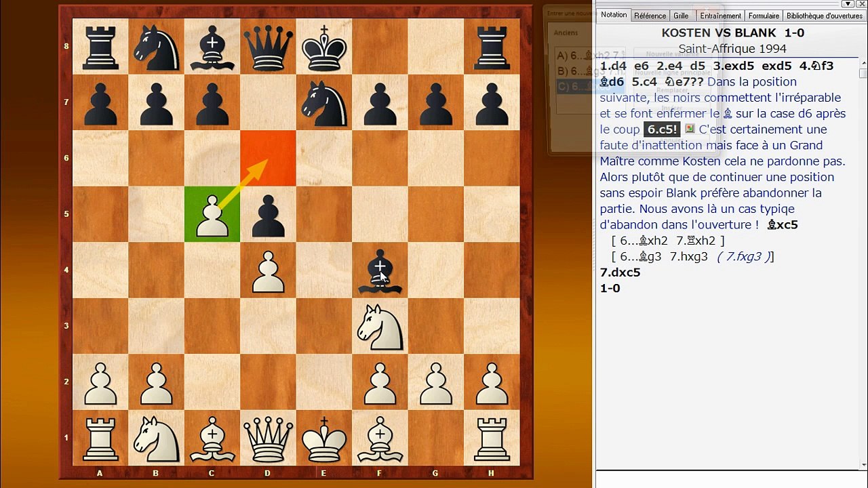
Task: Jump to move 3.exd5 in the notation
Action: pyautogui.click(x=734, y=66)
